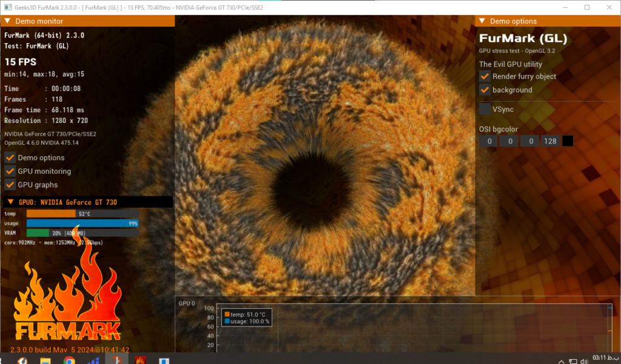The height and width of the screenshot is (364, 621).
Task: Click the orange wrench icon in taskbar
Action: [x=22, y=360]
